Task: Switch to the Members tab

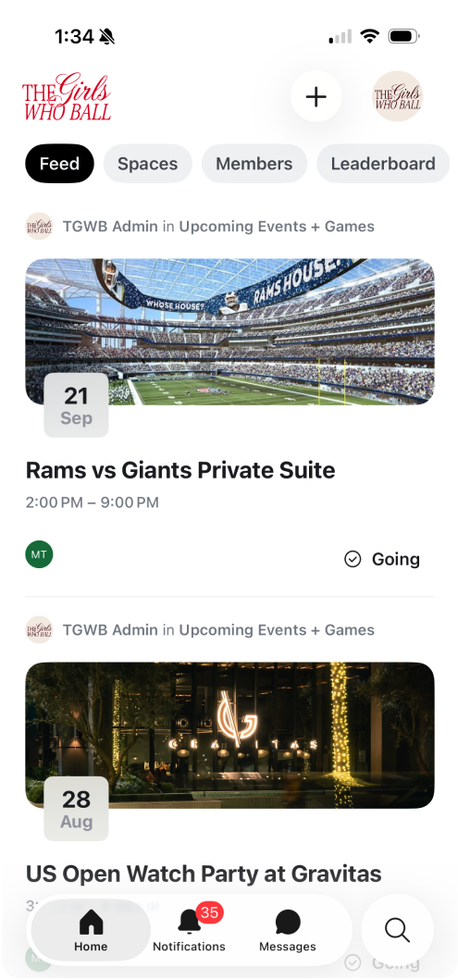Action: (254, 164)
